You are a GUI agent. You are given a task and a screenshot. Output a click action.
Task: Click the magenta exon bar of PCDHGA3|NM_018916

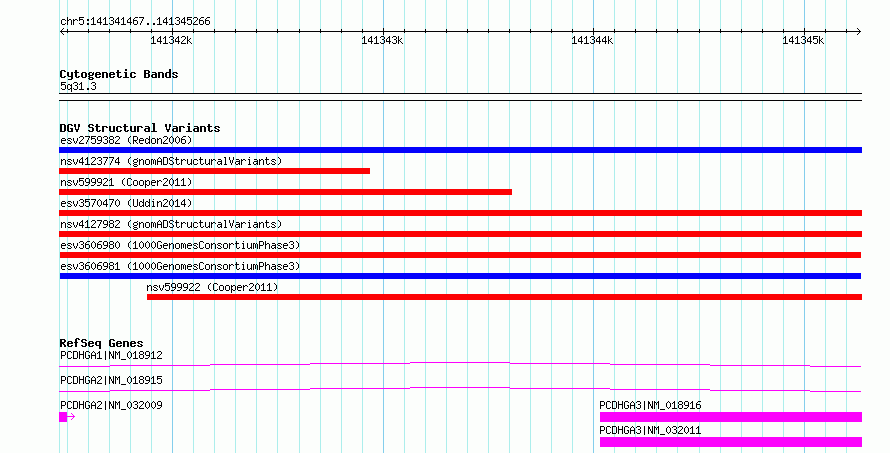[731, 417]
